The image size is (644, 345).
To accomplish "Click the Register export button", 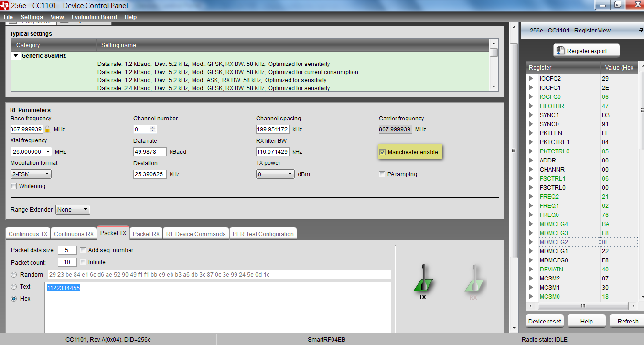I will point(587,51).
